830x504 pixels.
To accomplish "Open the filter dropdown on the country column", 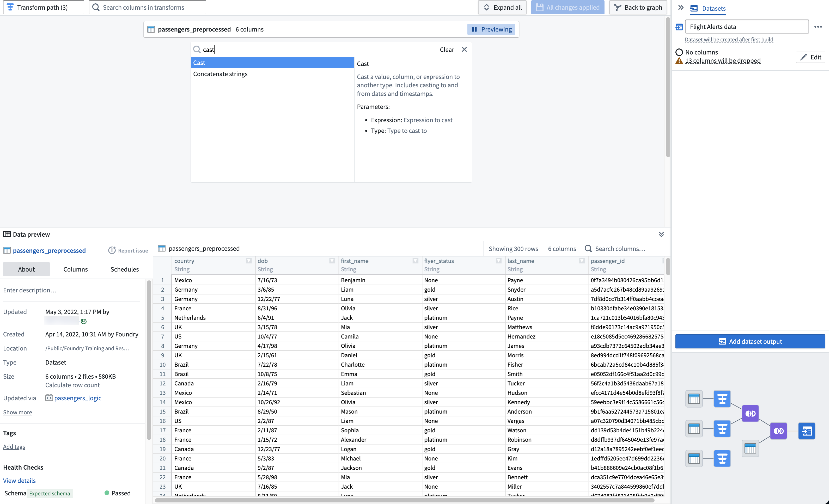I will point(249,261).
